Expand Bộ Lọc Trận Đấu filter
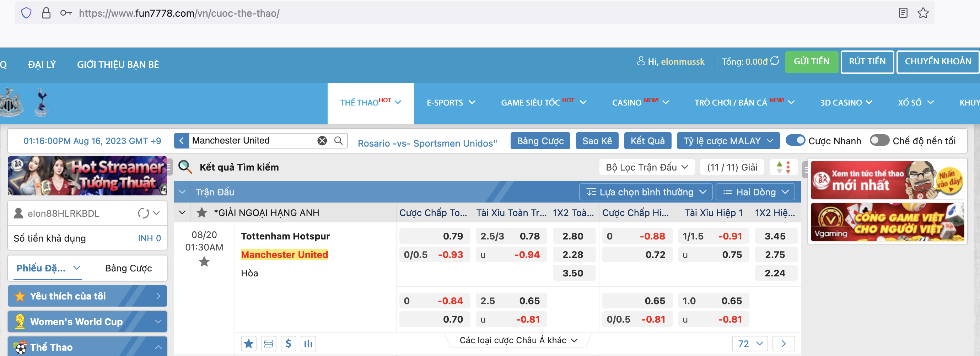980x356 pixels. pos(646,167)
